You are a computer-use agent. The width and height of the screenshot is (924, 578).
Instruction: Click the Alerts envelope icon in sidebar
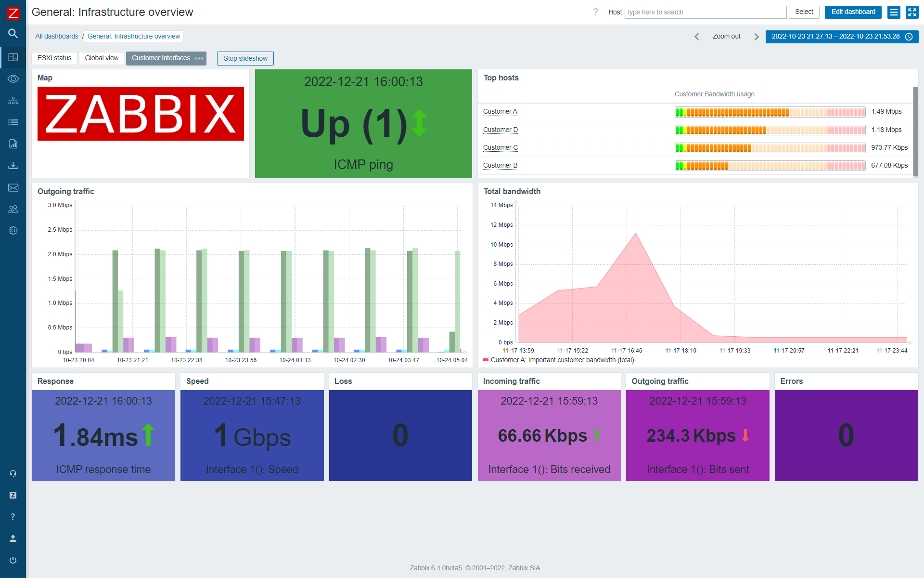[13, 187]
